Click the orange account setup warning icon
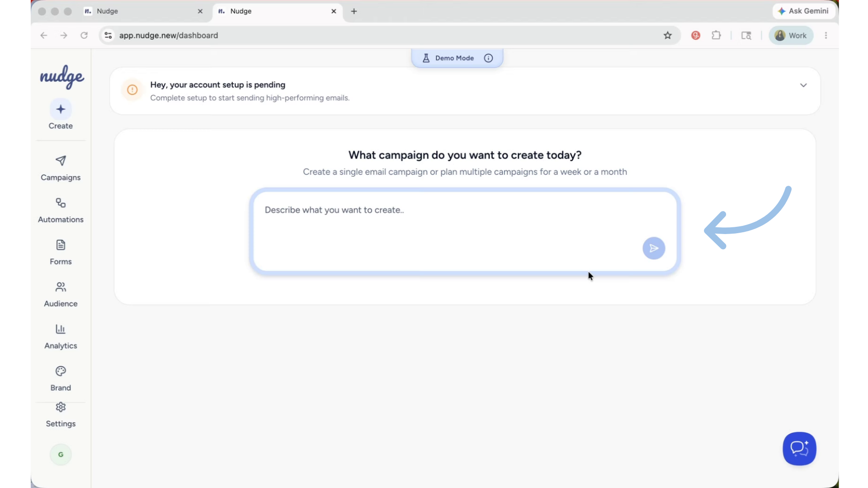The height and width of the screenshot is (488, 868). pyautogui.click(x=132, y=90)
